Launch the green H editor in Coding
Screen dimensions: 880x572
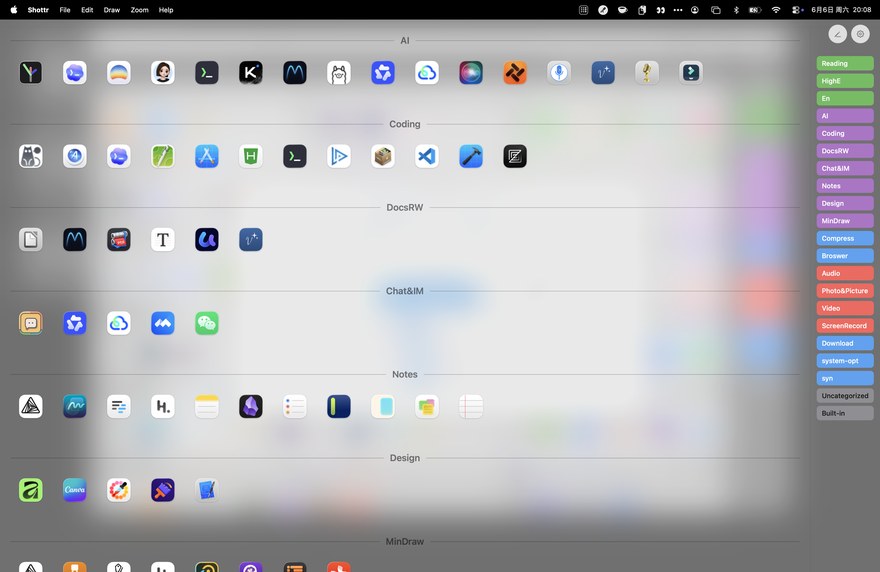click(x=250, y=156)
